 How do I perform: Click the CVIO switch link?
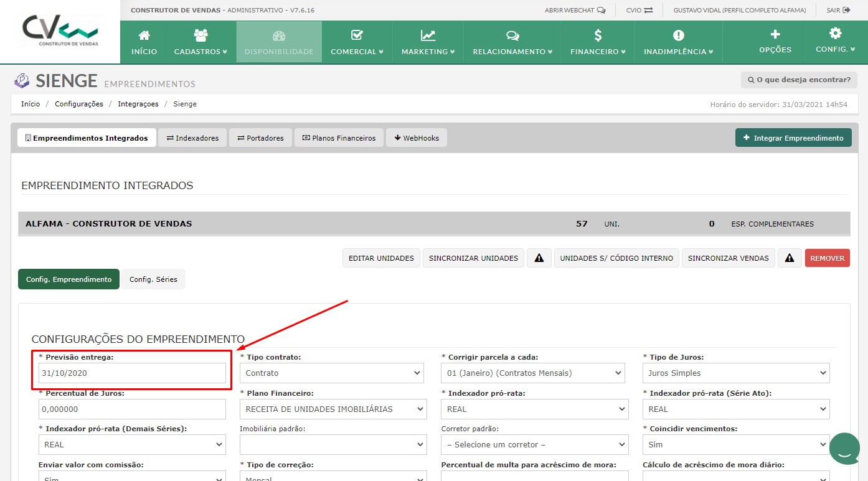coord(639,10)
